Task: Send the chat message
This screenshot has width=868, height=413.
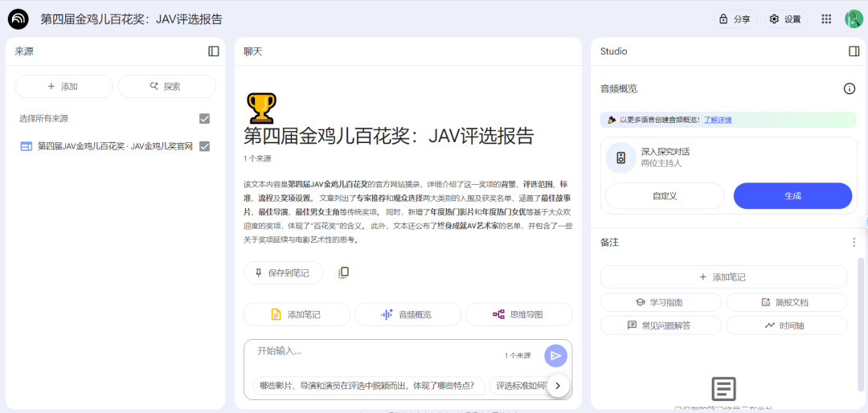Action: [556, 355]
